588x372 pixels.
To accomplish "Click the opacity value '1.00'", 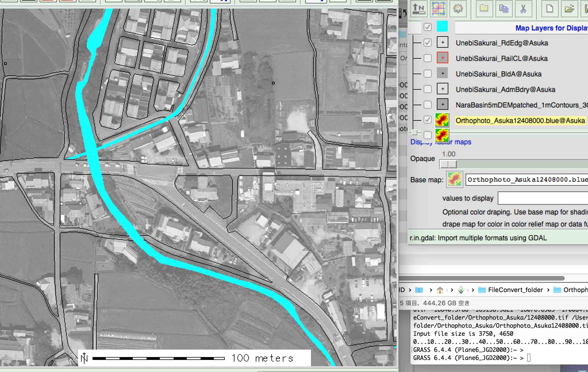I will point(449,154).
